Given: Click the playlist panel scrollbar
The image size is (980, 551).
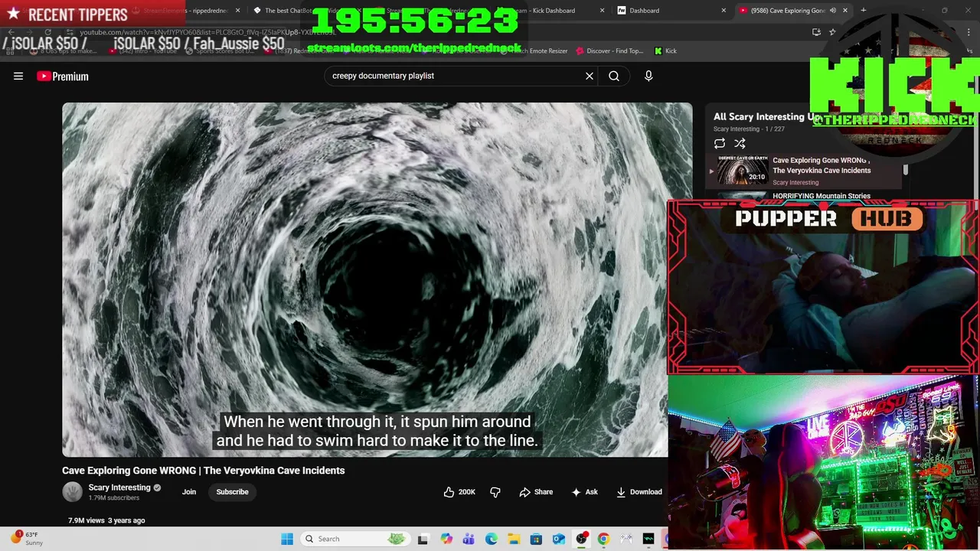Looking at the screenshot, I should [906, 170].
